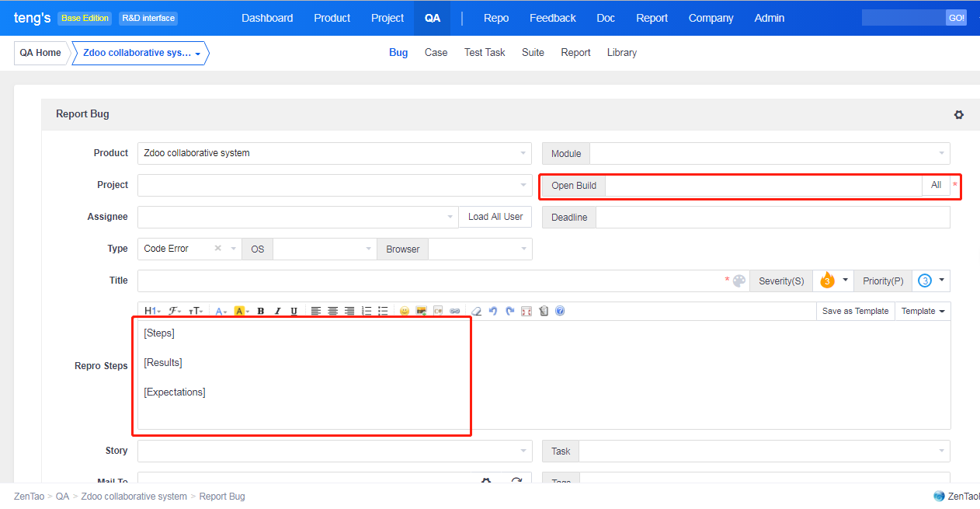Open the Feedback menu in the top bar
The image size is (980, 509).
552,18
